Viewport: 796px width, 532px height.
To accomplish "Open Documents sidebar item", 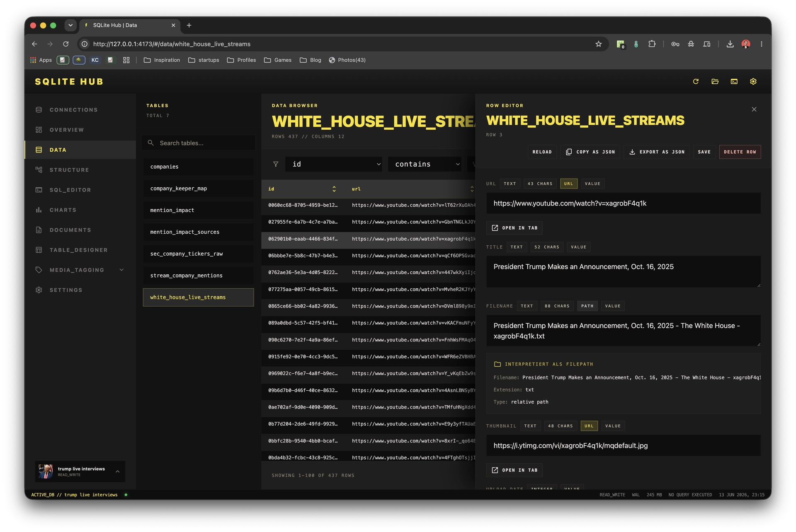I will 80,230.
